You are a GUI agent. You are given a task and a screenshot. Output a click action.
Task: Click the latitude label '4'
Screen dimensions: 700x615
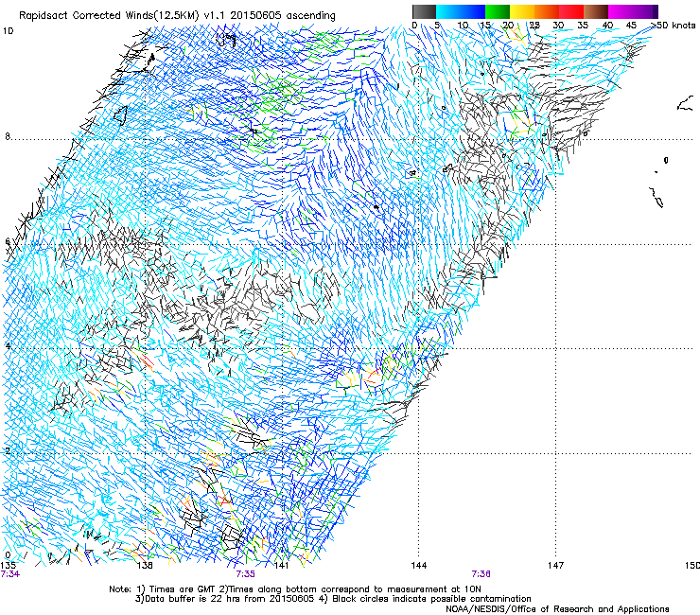click(8, 346)
